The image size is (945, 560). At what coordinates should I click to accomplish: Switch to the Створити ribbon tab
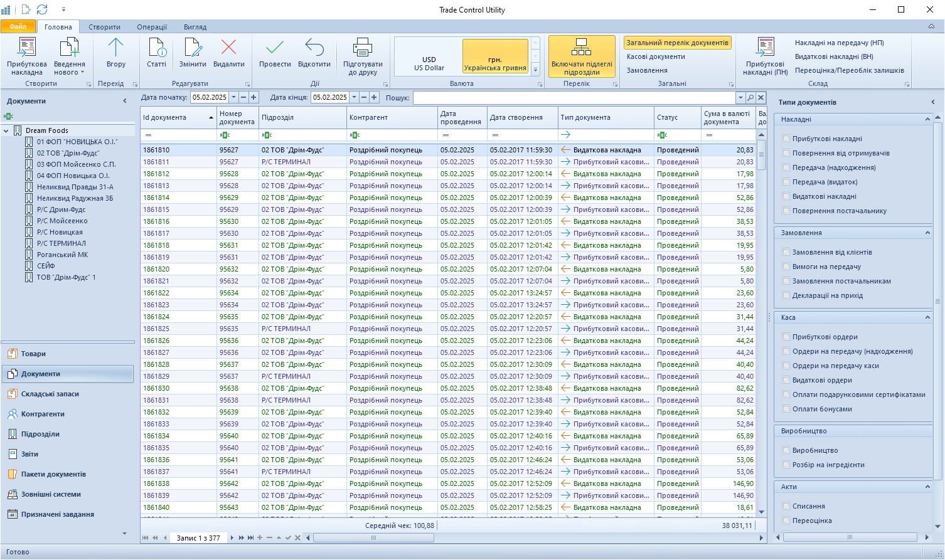(x=104, y=27)
